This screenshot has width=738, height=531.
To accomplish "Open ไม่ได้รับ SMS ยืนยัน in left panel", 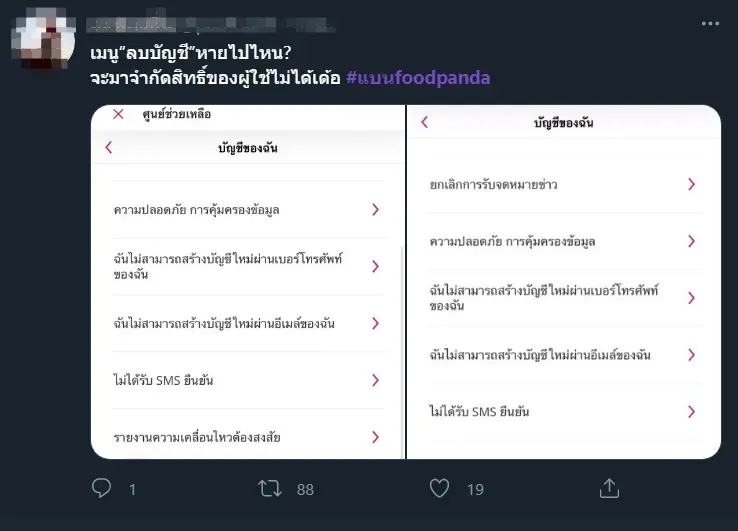I will click(164, 380).
